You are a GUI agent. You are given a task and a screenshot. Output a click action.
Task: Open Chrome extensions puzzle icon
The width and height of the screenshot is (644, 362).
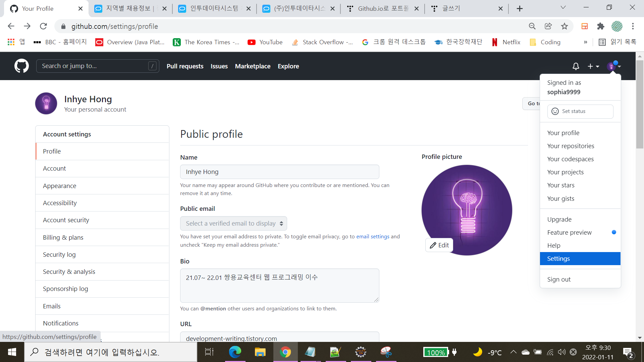pyautogui.click(x=601, y=26)
